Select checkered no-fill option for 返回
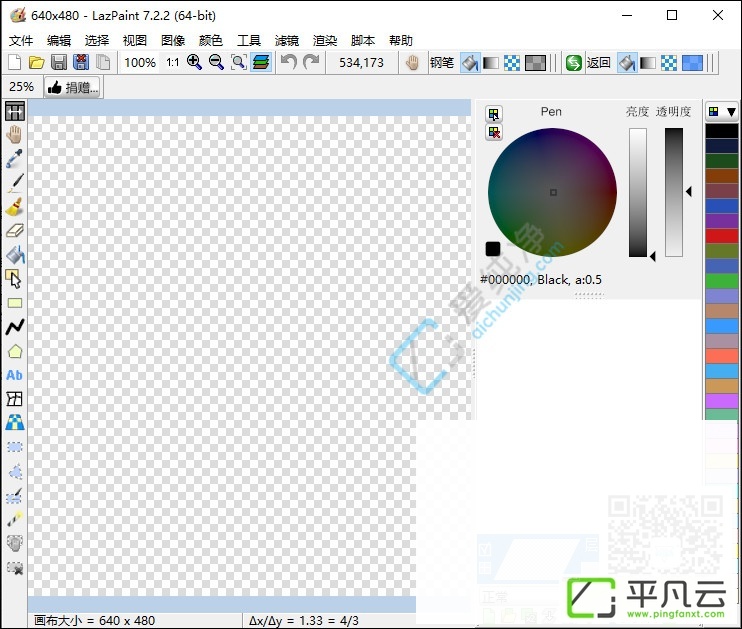Viewport: 742px width, 629px height. (669, 62)
